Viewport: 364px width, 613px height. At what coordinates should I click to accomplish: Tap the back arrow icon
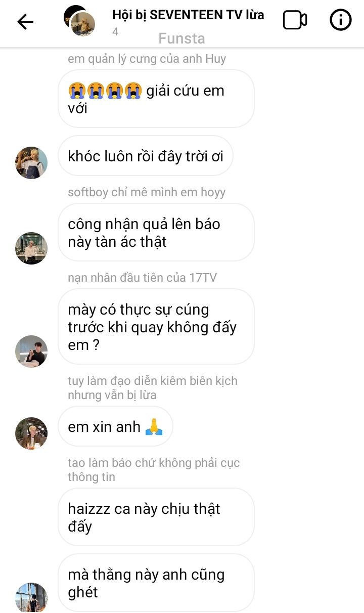(x=25, y=21)
